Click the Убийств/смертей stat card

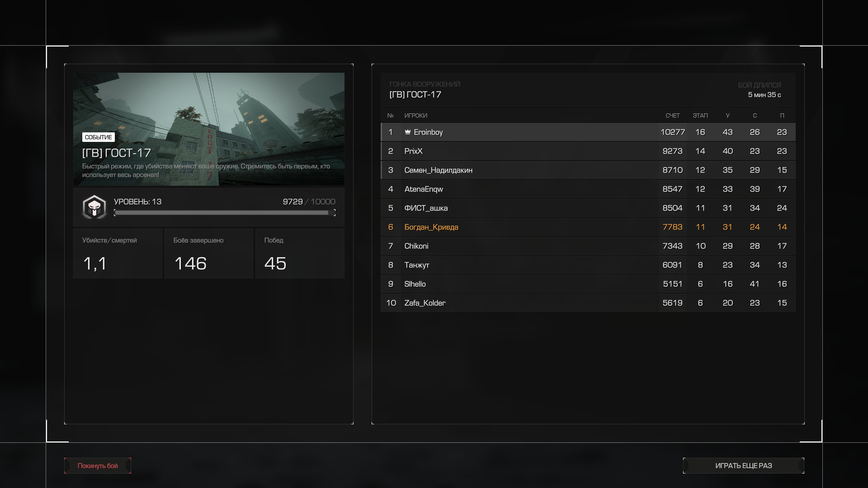[x=118, y=253]
